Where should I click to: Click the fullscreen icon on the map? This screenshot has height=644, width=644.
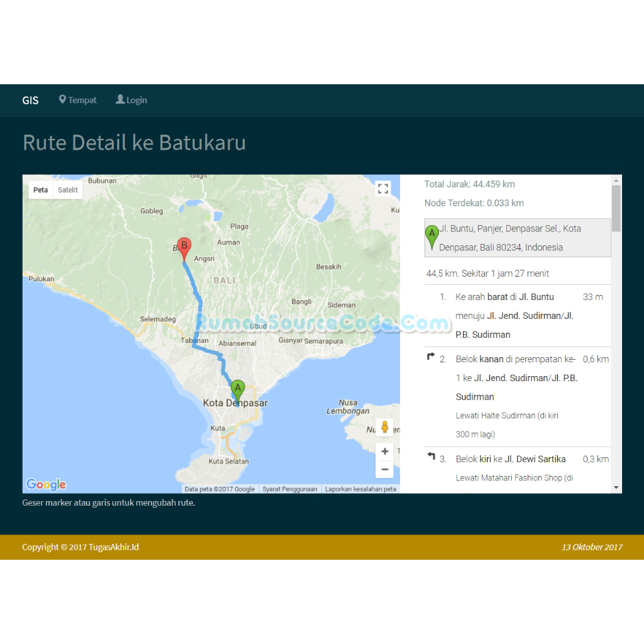coord(383,188)
